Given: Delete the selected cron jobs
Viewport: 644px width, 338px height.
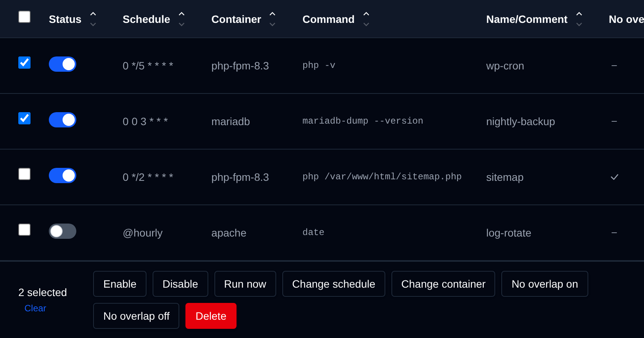Looking at the screenshot, I should tap(211, 316).
